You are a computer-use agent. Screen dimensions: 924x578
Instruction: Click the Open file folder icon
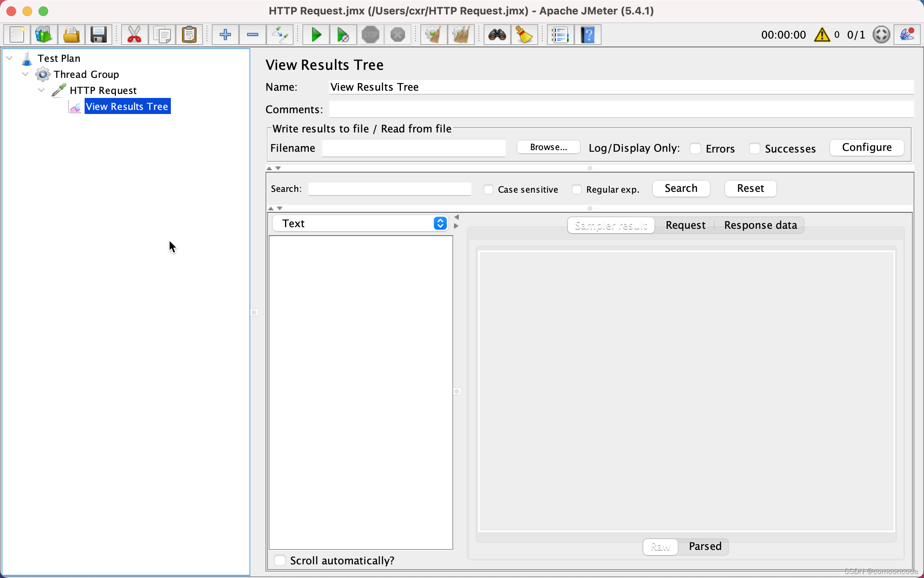coord(71,35)
